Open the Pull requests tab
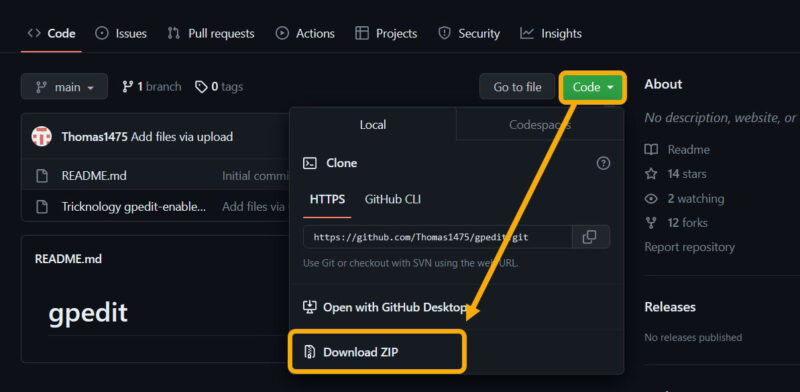 (211, 34)
